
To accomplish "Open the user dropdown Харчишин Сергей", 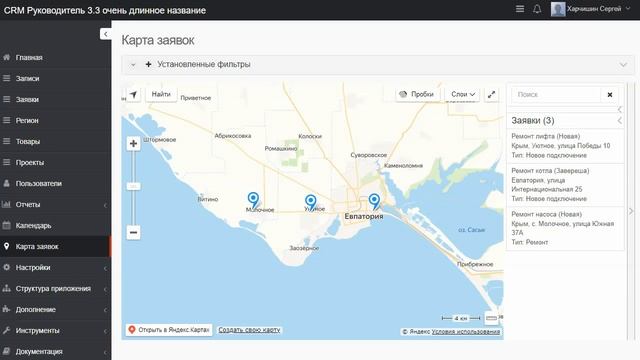I will pyautogui.click(x=598, y=9).
